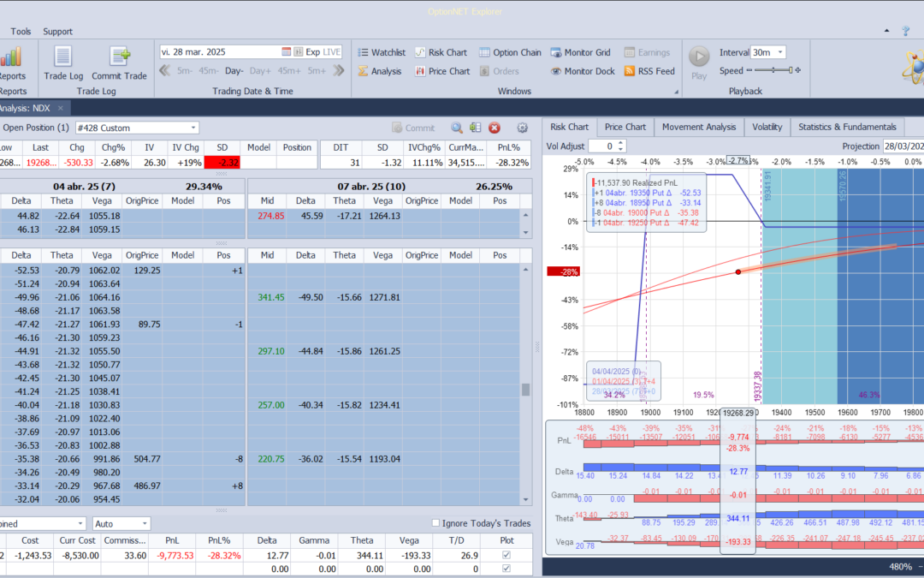This screenshot has height=578, width=924.
Task: Increase playback speed with plus icon
Action: [798, 70]
